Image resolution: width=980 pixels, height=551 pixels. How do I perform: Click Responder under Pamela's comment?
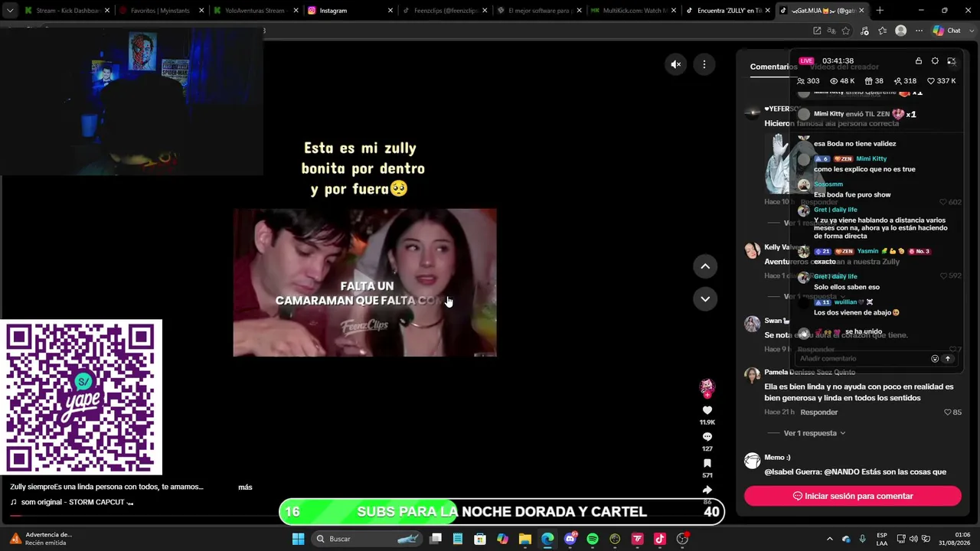coord(818,412)
